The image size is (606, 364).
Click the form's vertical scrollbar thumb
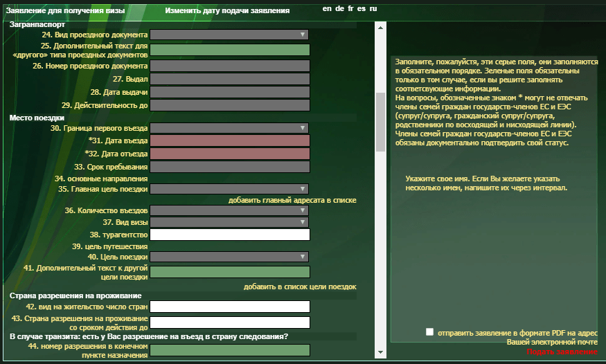click(381, 122)
